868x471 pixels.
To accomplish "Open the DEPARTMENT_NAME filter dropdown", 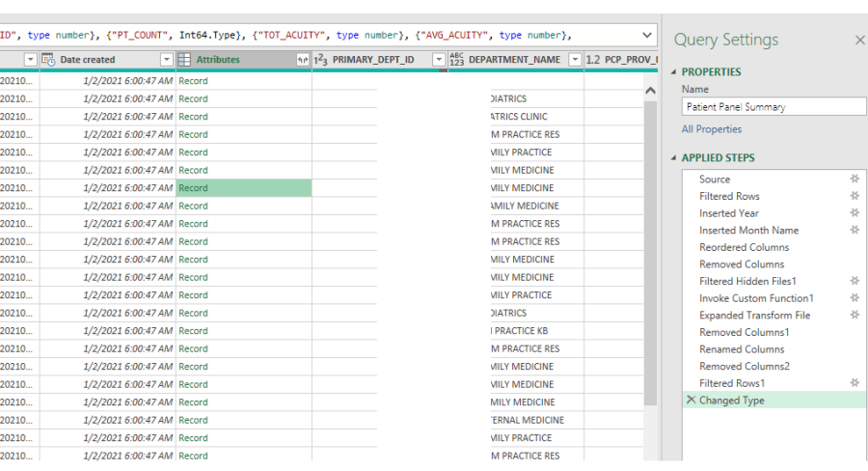I will tap(575, 59).
